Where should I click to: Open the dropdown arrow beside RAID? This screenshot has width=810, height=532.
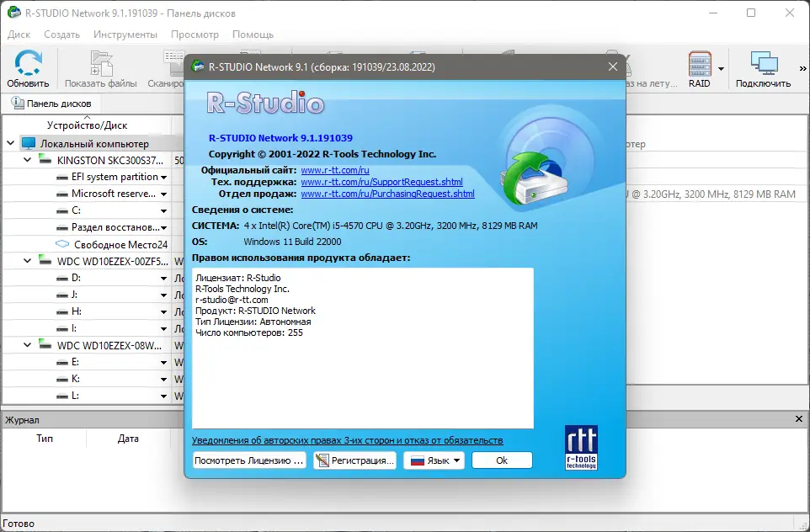click(721, 69)
